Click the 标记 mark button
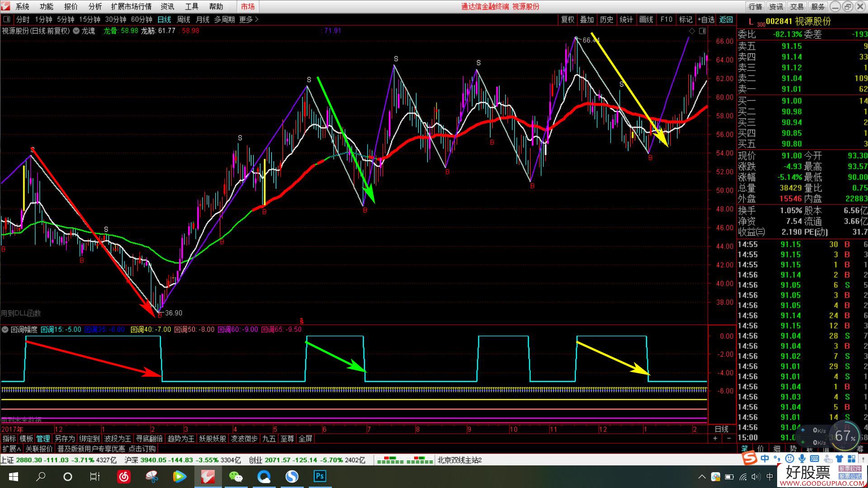Viewport: 868px width, 488px height. point(686,19)
